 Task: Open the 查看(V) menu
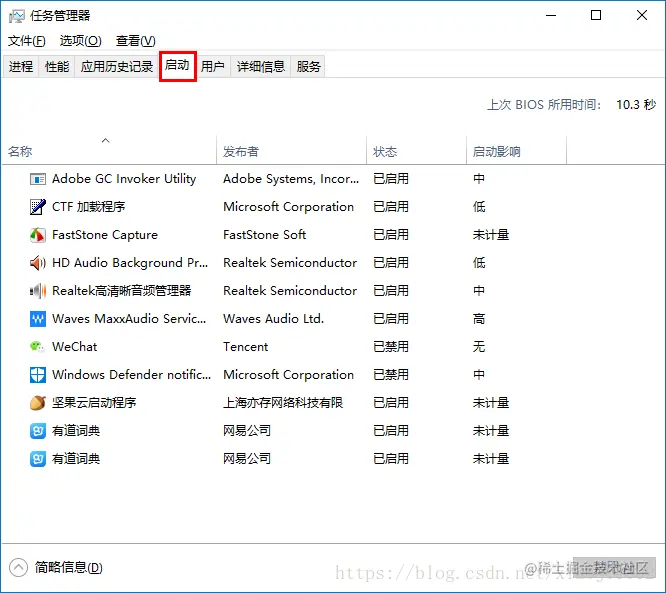coord(135,41)
